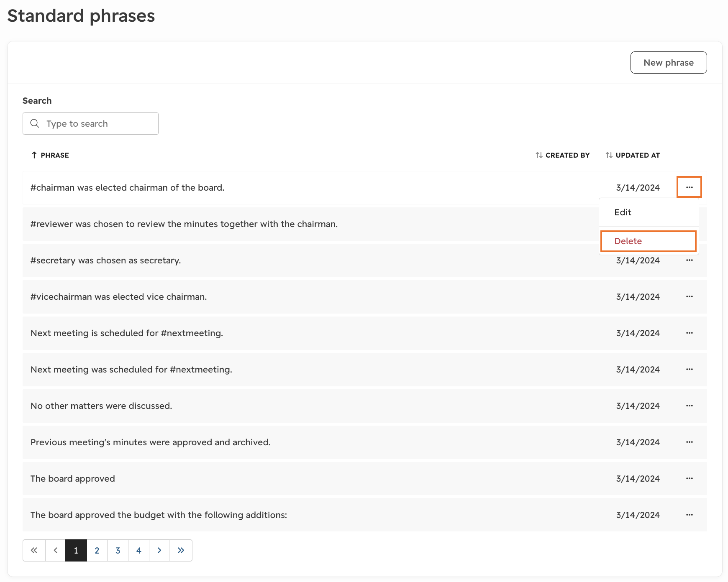Click the search magnifier icon
The height and width of the screenshot is (582, 728).
pyautogui.click(x=35, y=123)
